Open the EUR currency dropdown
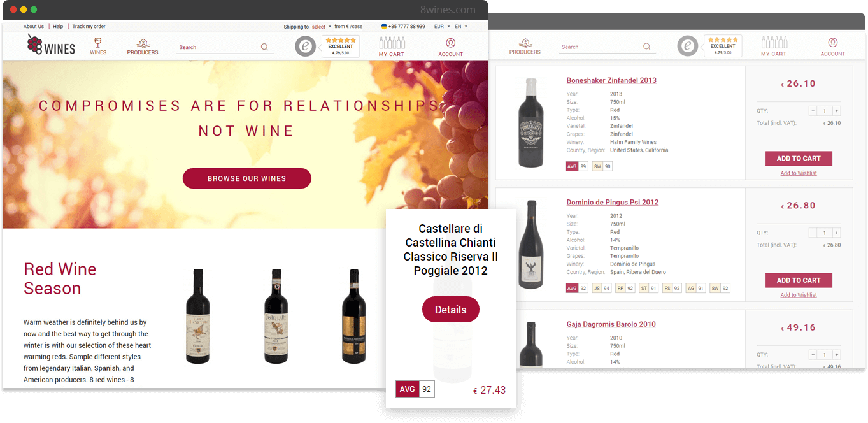The width and height of the screenshot is (868, 423). tap(442, 27)
